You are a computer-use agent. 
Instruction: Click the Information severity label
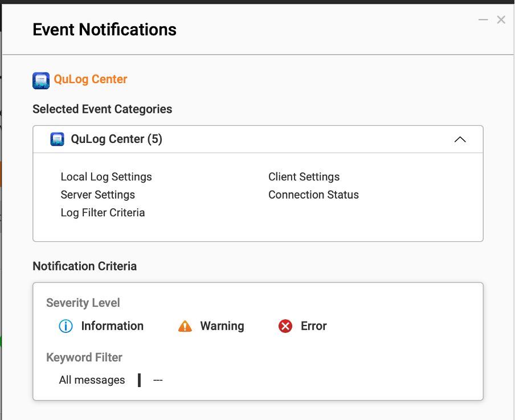(112, 326)
